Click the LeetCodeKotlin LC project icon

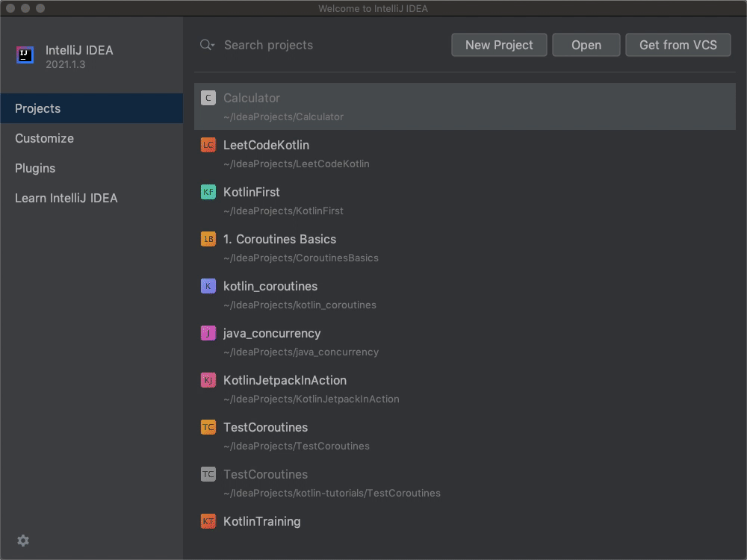point(208,145)
